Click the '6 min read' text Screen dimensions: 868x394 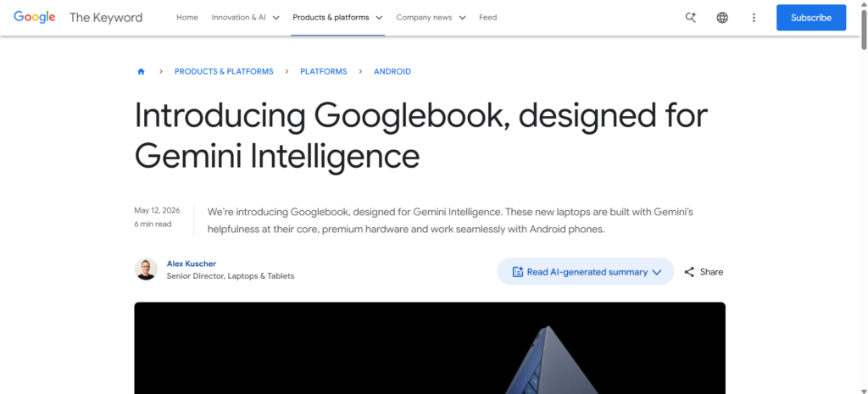point(153,225)
